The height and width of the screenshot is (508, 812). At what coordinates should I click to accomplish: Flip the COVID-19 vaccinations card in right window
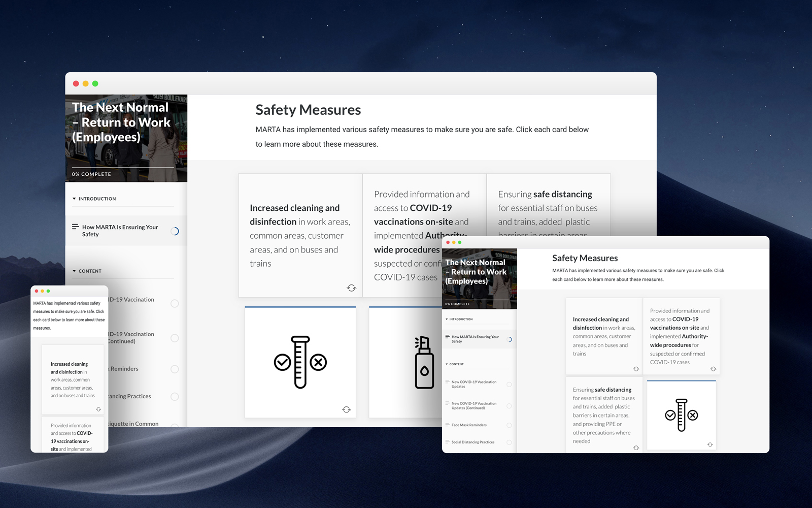point(713,369)
